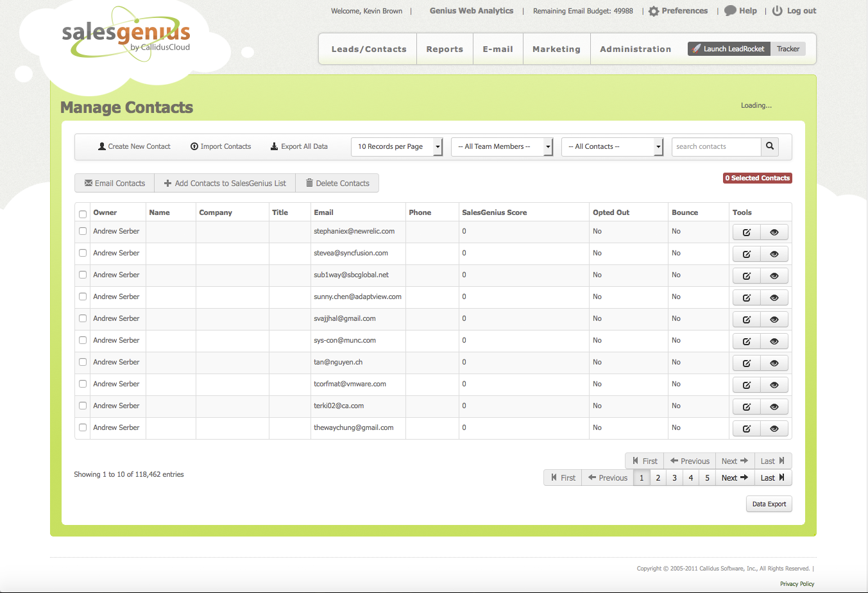View details of sunny.chen@adaptview.com using eye icon
The height and width of the screenshot is (593, 868).
tap(774, 297)
